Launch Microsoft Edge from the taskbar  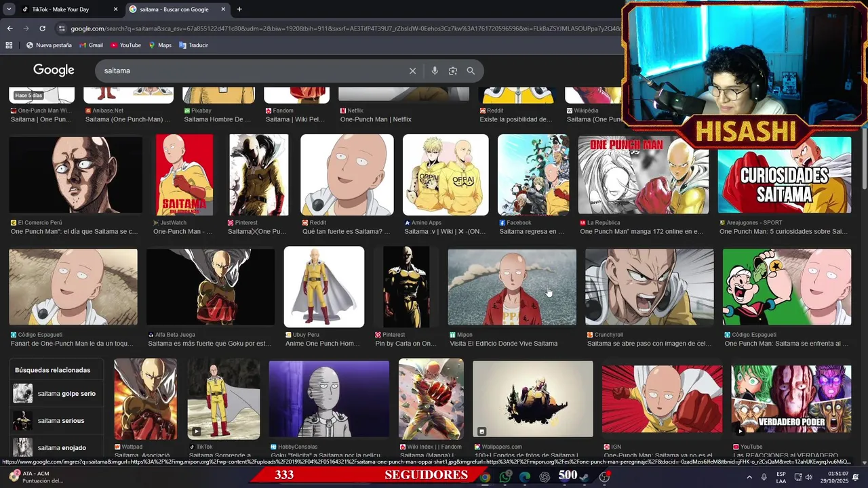click(525, 477)
